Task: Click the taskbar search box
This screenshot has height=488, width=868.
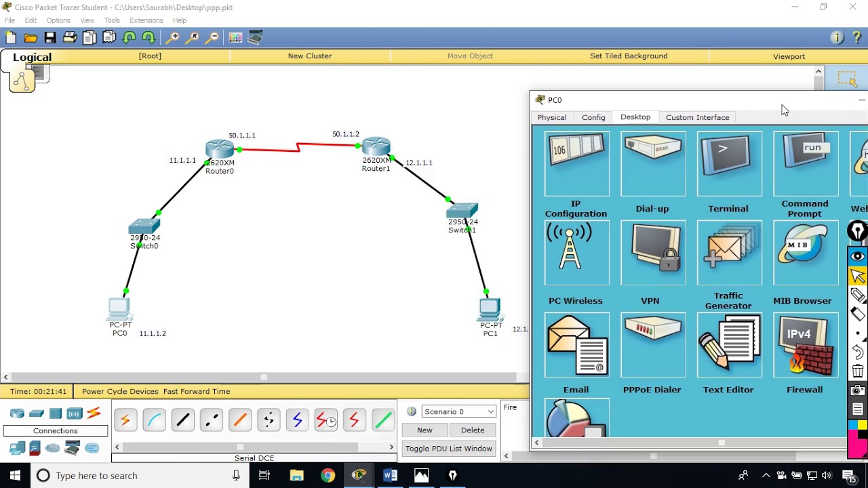Action: [x=140, y=475]
